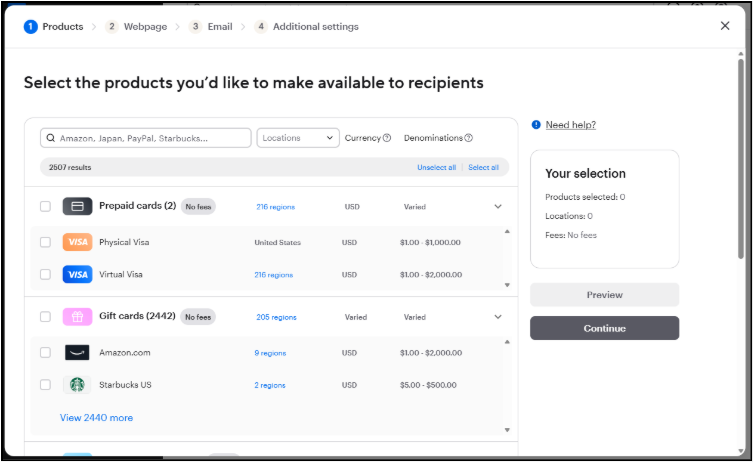Check the Virtual Visa checkbox
The image size is (754, 462).
click(45, 275)
